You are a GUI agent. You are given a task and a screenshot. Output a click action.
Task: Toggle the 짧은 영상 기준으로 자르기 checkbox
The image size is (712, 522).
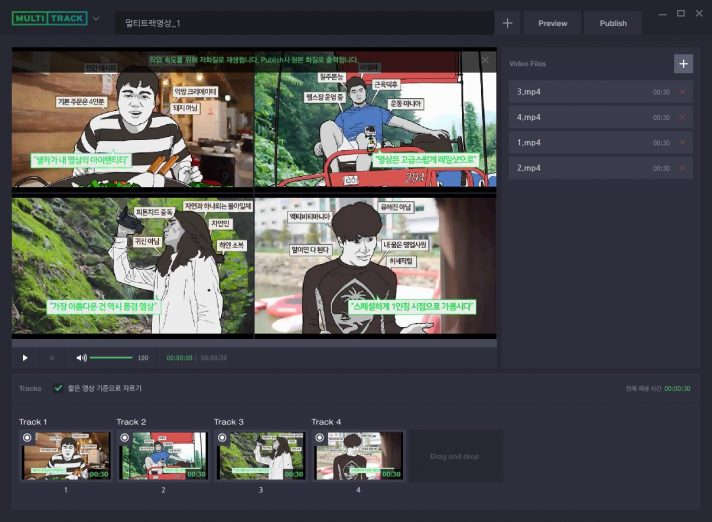[58, 387]
